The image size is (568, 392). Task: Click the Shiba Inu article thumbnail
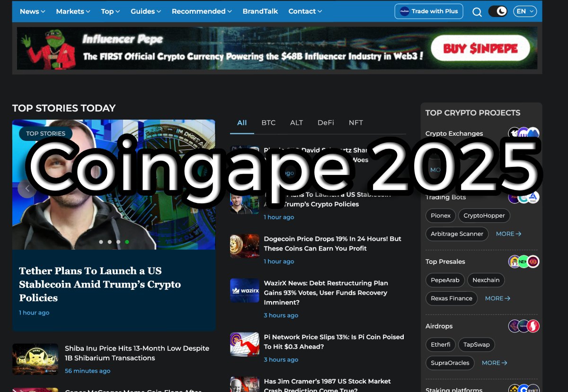[35, 359]
